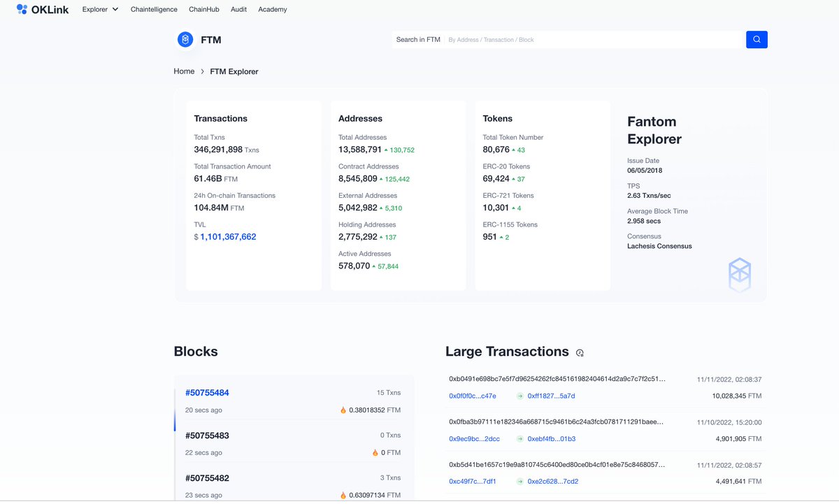Expand the Explorer dropdown menu

tap(100, 9)
